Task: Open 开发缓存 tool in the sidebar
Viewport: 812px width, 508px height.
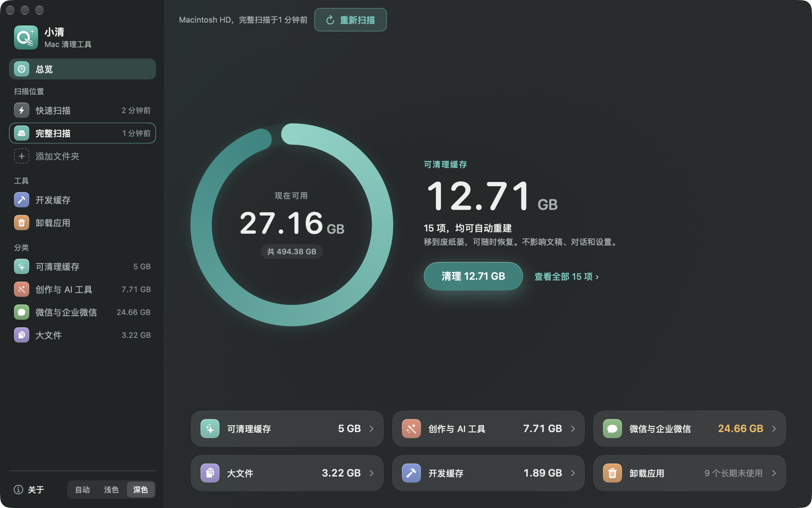Action: coord(82,200)
